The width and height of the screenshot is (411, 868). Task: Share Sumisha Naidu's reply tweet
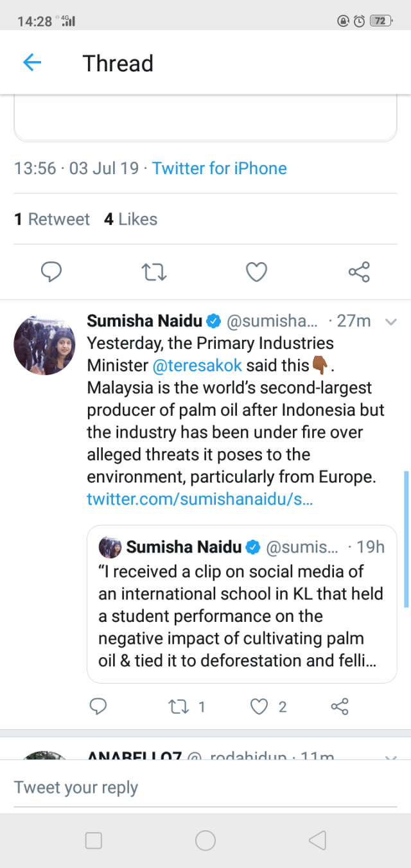[x=339, y=707]
